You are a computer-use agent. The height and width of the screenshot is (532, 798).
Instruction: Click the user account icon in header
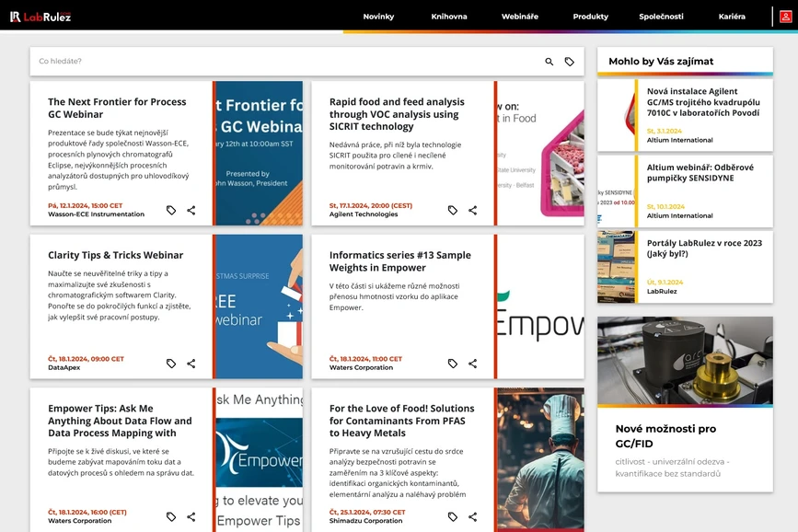[x=785, y=17]
